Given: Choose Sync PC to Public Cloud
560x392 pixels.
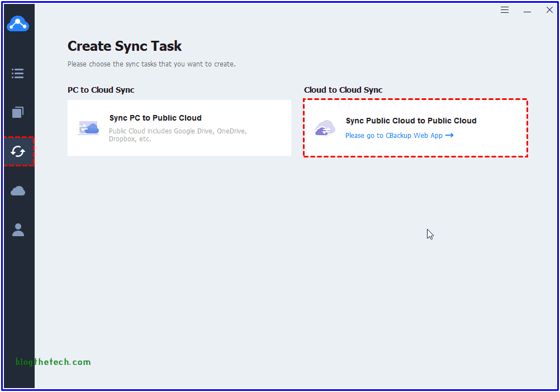Looking at the screenshot, I should tap(155, 118).
